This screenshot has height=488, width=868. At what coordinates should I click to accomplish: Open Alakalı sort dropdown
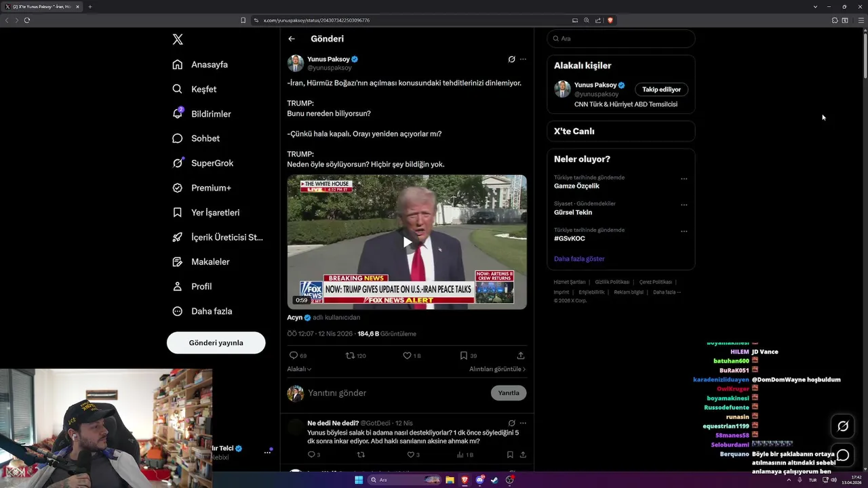(299, 369)
